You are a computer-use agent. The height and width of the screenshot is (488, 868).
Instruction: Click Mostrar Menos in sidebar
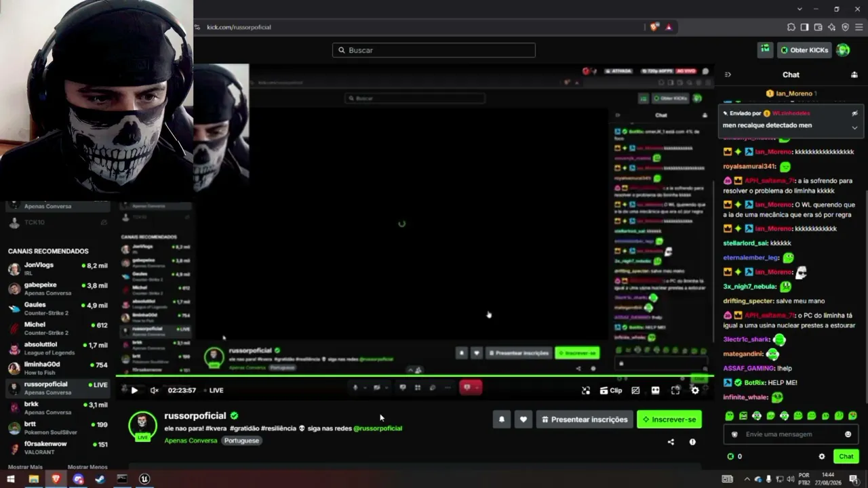[x=87, y=467]
